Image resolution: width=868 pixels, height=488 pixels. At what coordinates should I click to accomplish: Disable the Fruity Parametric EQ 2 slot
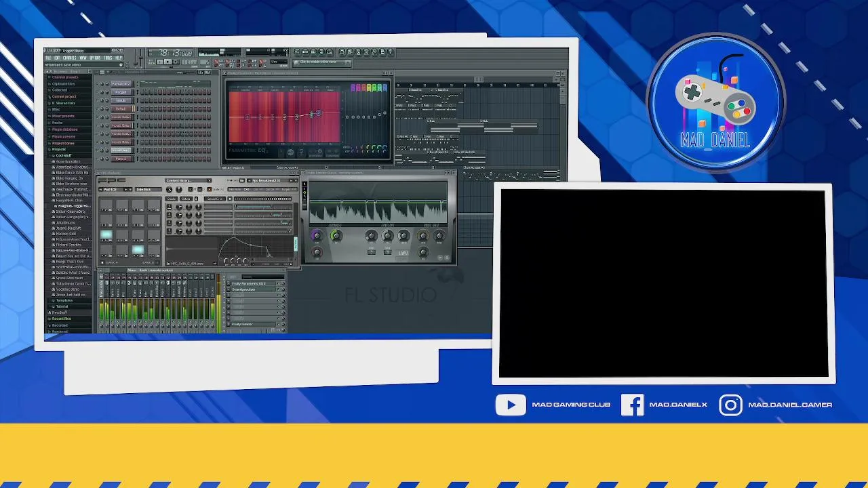[x=279, y=283]
